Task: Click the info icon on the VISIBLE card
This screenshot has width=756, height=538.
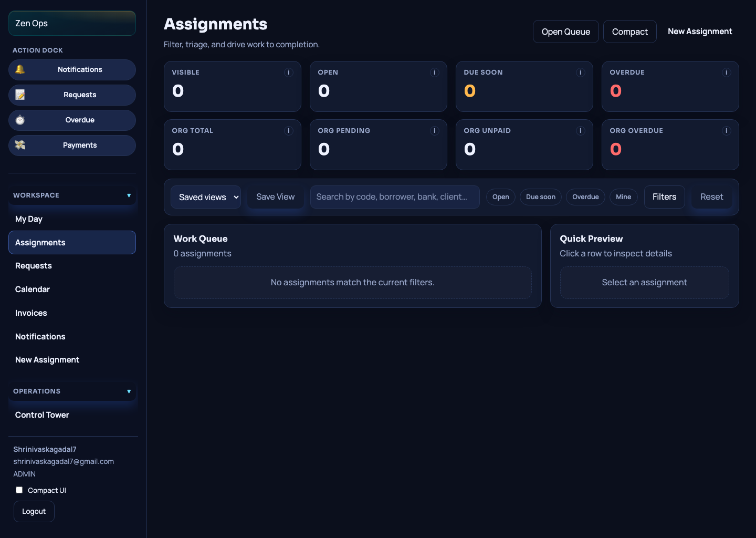Action: [289, 73]
